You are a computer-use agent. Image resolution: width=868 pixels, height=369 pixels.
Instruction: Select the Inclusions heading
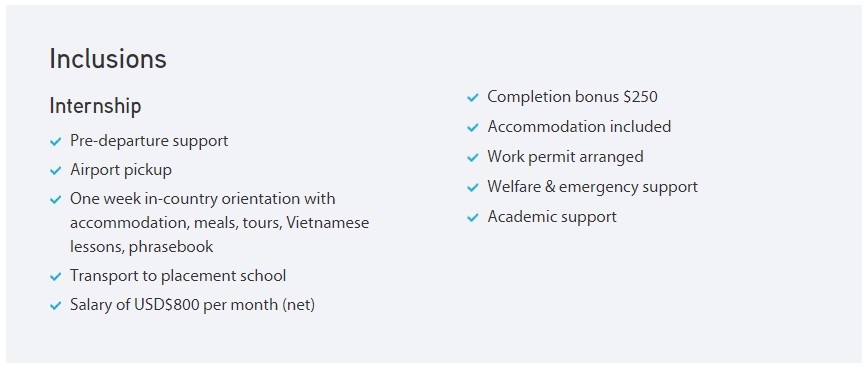(x=108, y=59)
